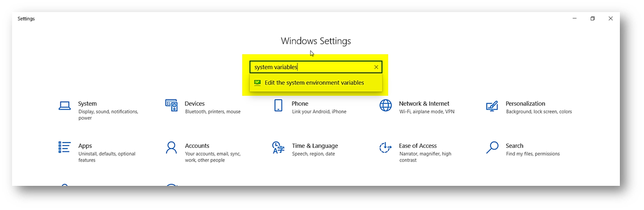
Task: Click the Time & Language label
Action: click(315, 146)
